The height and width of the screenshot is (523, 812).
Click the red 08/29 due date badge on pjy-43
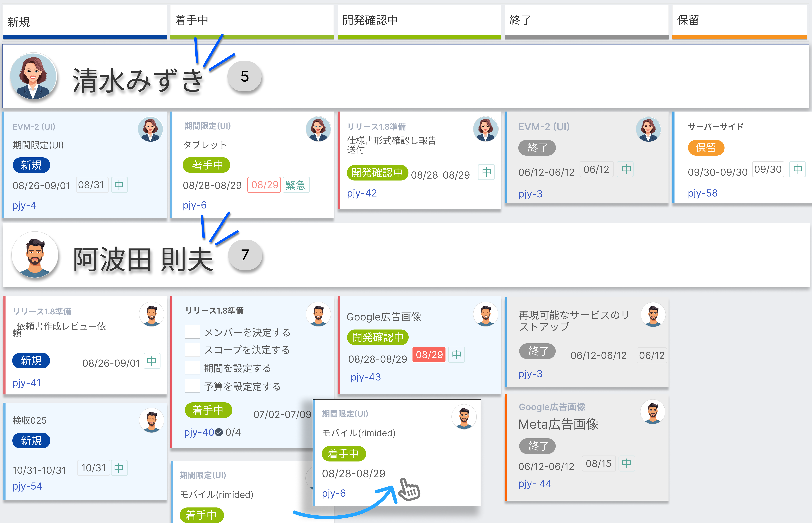tap(429, 355)
